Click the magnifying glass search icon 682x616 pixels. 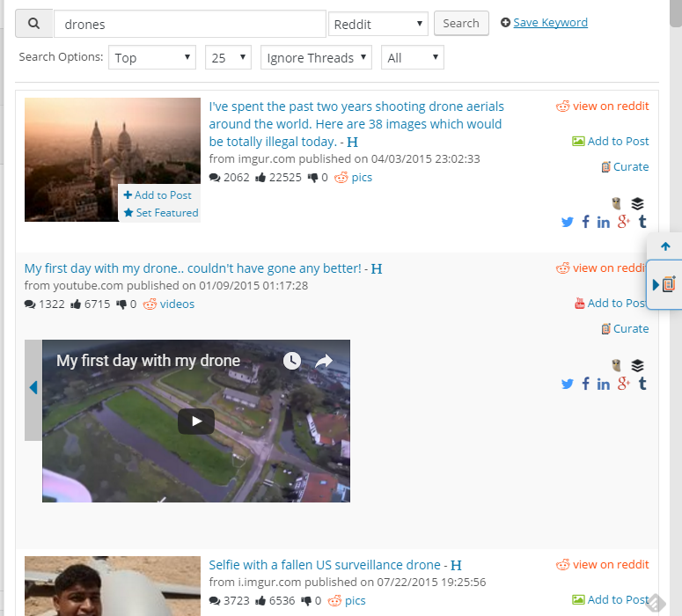click(x=34, y=24)
